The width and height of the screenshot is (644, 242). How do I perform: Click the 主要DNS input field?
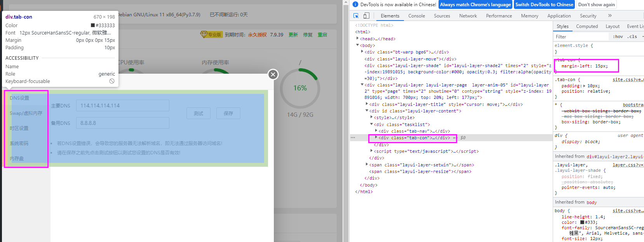coord(123,105)
